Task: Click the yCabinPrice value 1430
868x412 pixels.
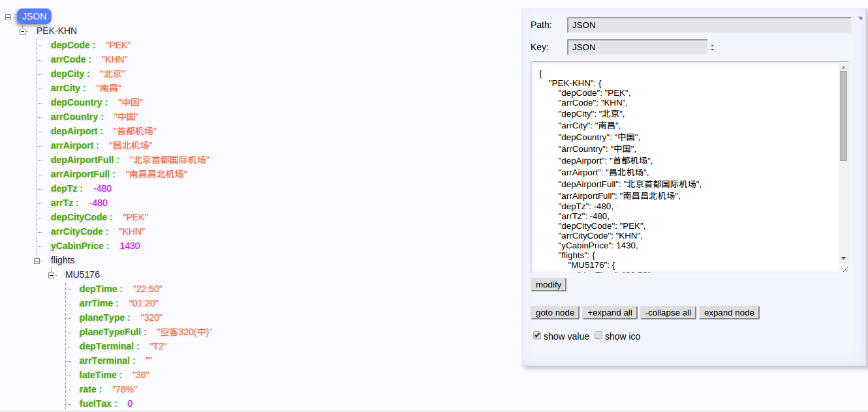Action: click(130, 246)
